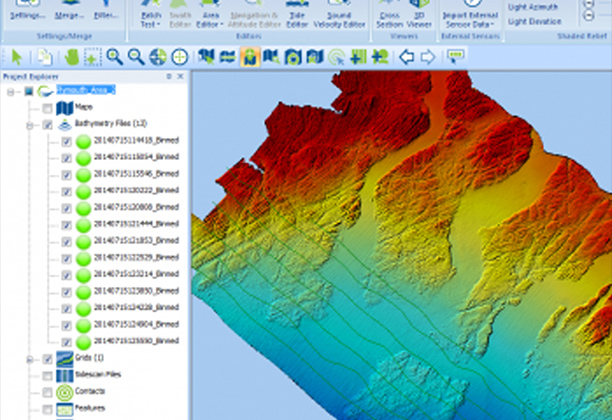
Task: Close the Project Explorer panel
Action: coord(180,76)
